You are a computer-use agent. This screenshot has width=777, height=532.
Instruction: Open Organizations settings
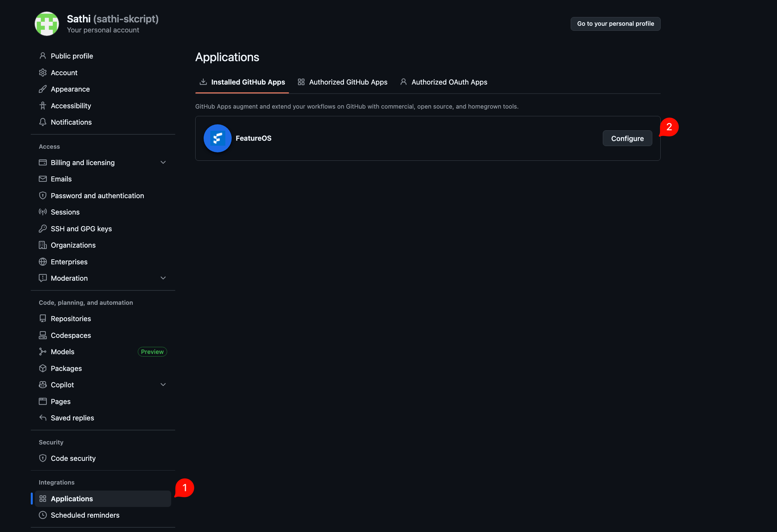click(x=103, y=245)
